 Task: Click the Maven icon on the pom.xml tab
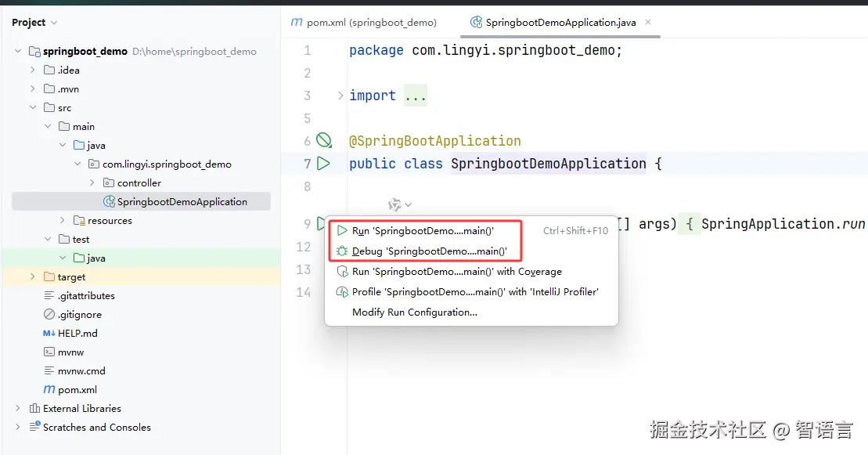point(297,23)
